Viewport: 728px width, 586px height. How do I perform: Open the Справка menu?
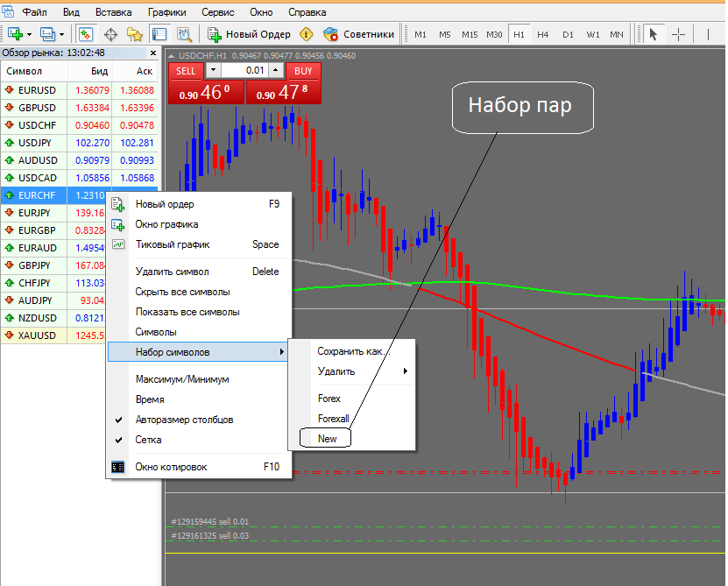307,12
